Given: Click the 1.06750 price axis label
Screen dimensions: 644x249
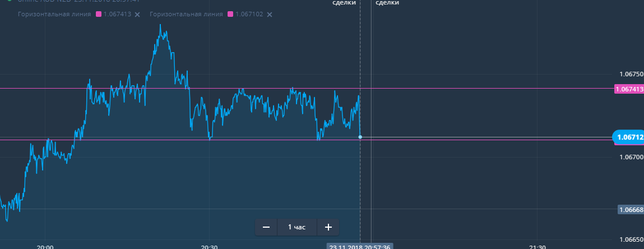Looking at the screenshot, I should (632, 74).
